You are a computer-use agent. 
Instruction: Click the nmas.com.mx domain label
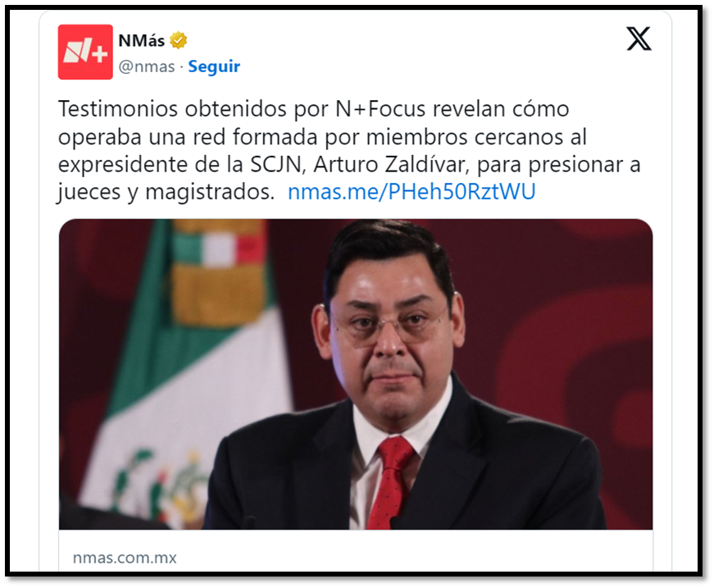[x=125, y=558]
